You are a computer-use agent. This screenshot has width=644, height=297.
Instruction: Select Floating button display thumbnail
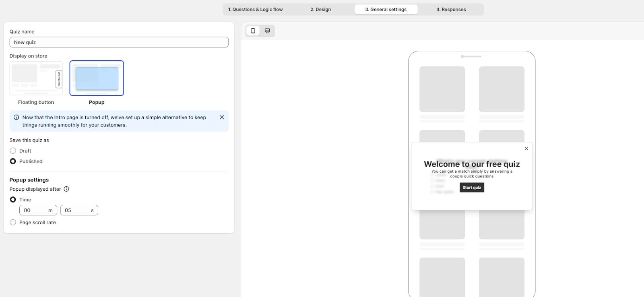[x=36, y=78]
